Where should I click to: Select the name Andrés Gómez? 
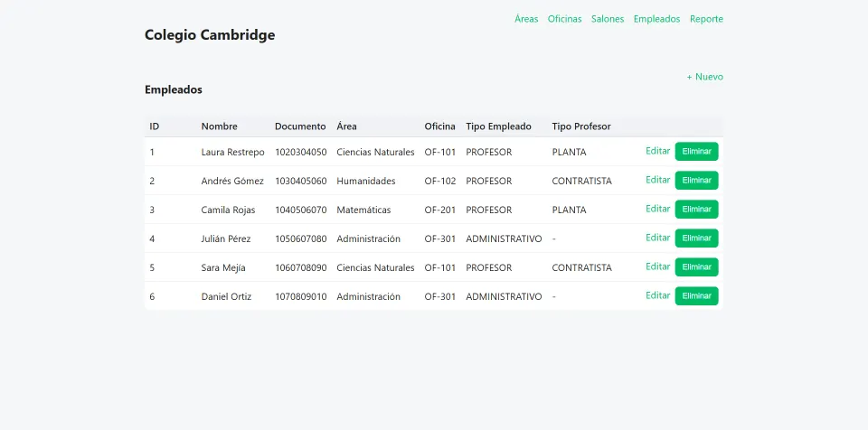click(232, 181)
